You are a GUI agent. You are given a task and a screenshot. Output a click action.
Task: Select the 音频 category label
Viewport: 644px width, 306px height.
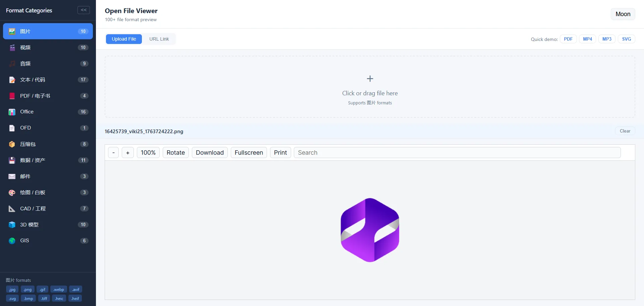point(25,63)
